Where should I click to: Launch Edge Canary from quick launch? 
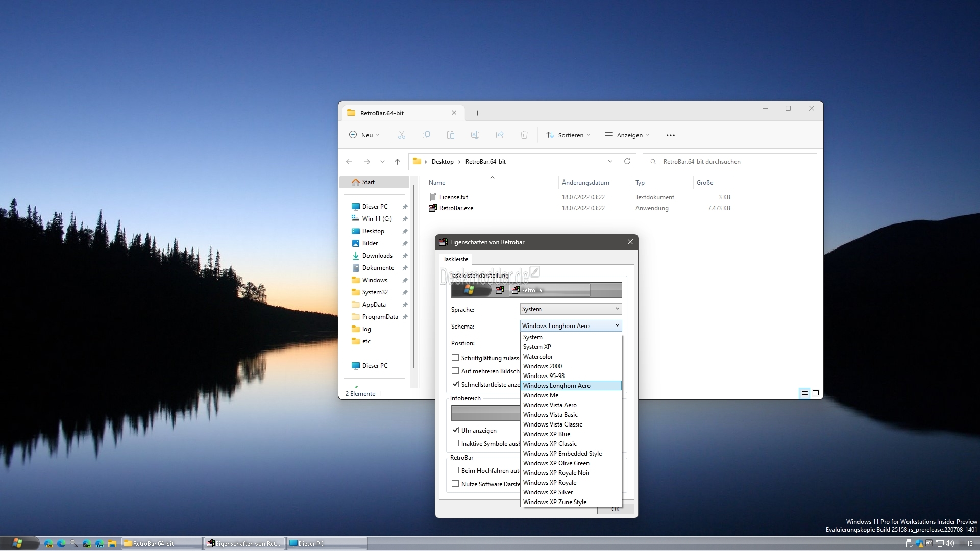[48, 544]
